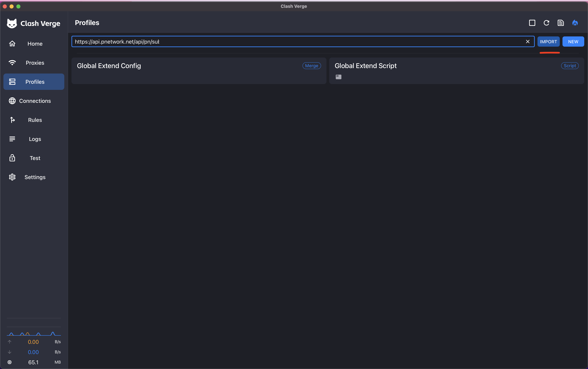This screenshot has width=588, height=369.
Task: Open the Global Extend Config card
Action: pos(199,71)
